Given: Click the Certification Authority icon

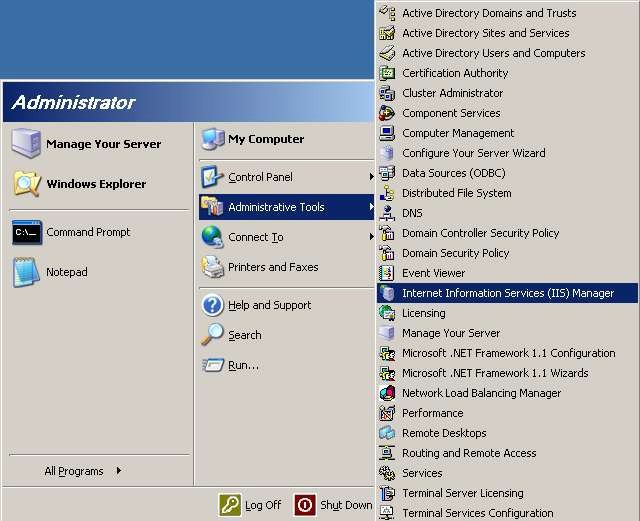Looking at the screenshot, I should click(x=387, y=73).
